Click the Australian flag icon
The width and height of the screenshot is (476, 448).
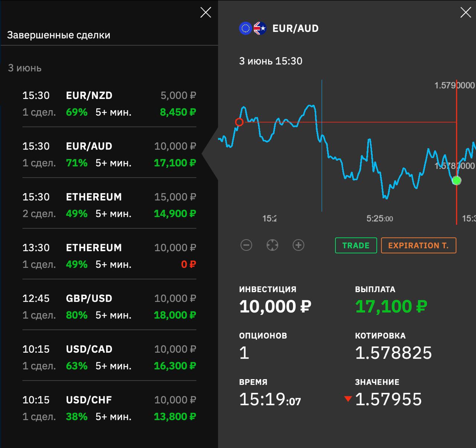(x=260, y=28)
